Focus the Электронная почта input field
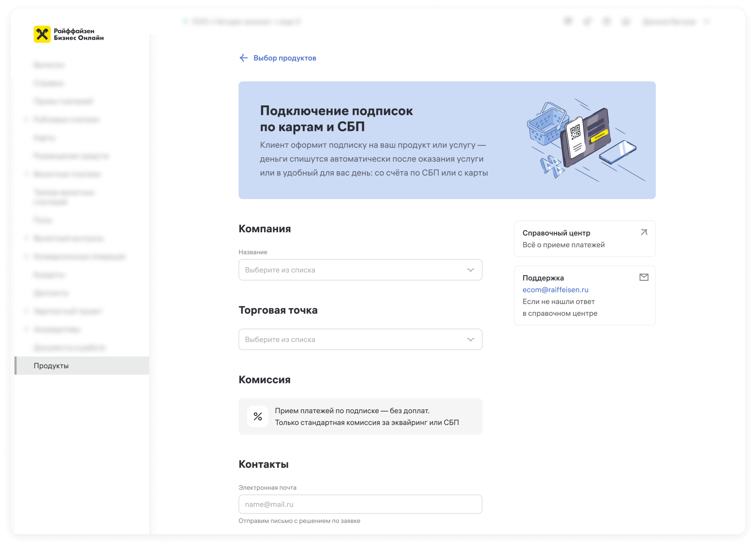The image size is (756, 547). [360, 504]
